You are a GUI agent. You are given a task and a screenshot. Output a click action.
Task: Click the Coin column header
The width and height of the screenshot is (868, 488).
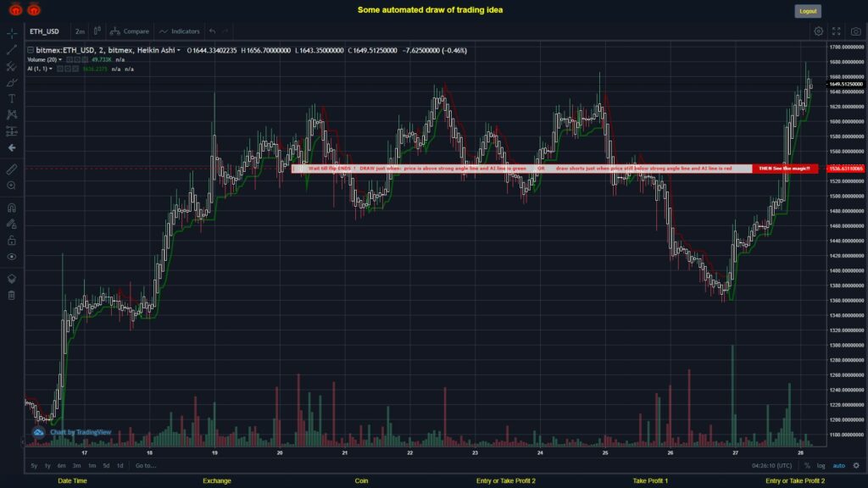pos(361,481)
